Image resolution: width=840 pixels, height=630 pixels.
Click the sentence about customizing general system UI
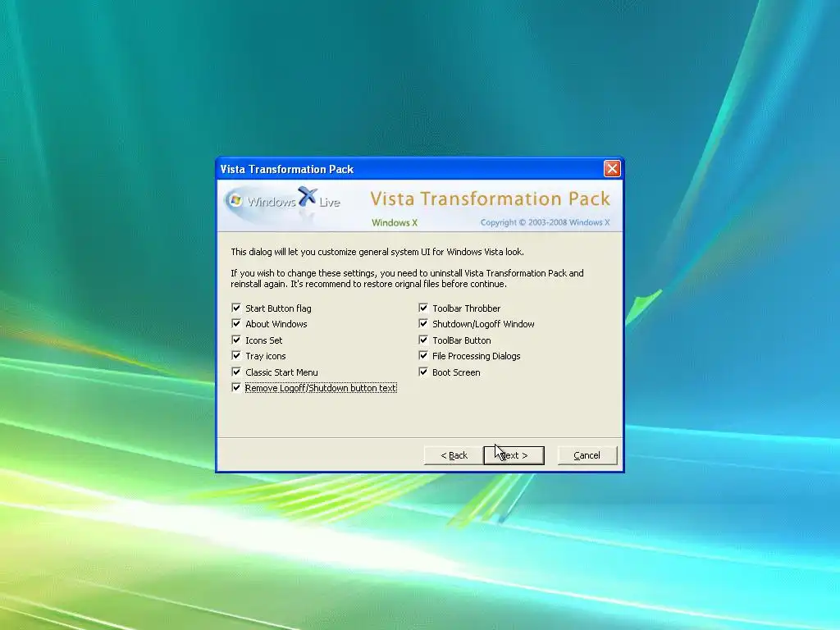pos(377,252)
